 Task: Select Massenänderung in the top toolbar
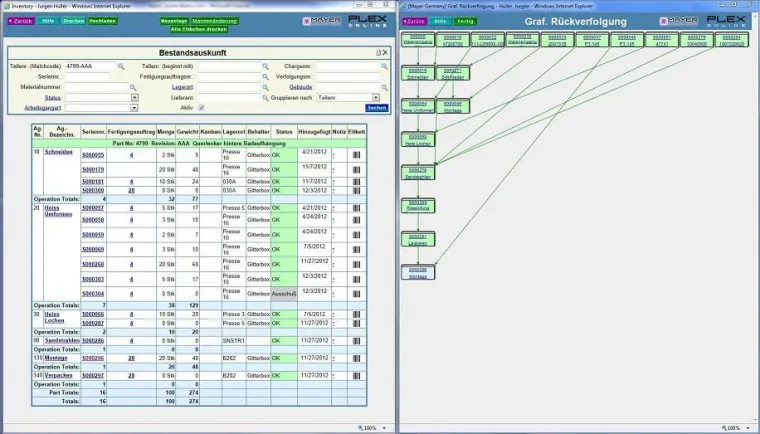coord(213,20)
